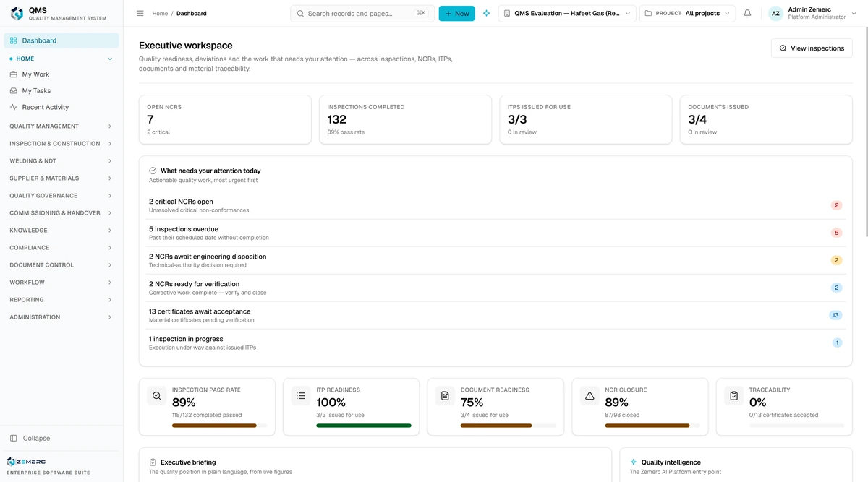Click the Open NCRs card
The width and height of the screenshot is (868, 482).
point(225,119)
